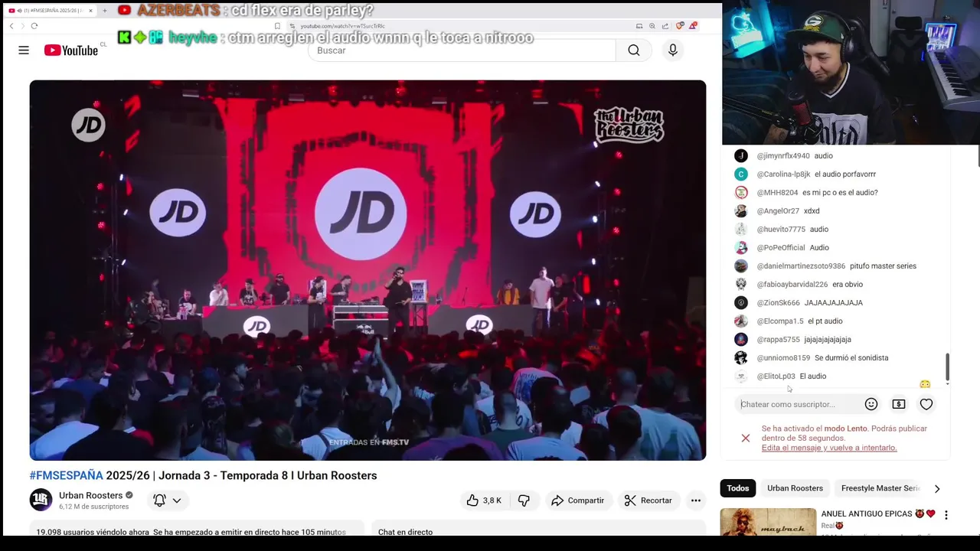The image size is (980, 551).
Task: Click the search magnifier button
Action: pyautogui.click(x=633, y=51)
